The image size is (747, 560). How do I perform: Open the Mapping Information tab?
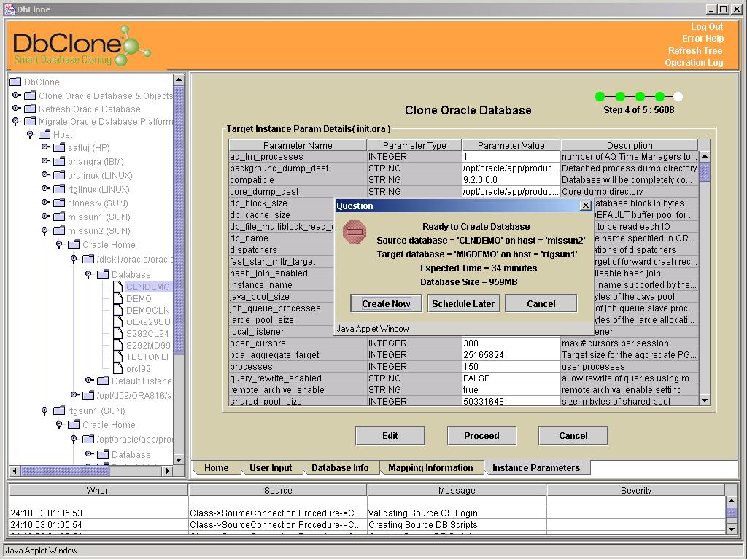(x=430, y=467)
